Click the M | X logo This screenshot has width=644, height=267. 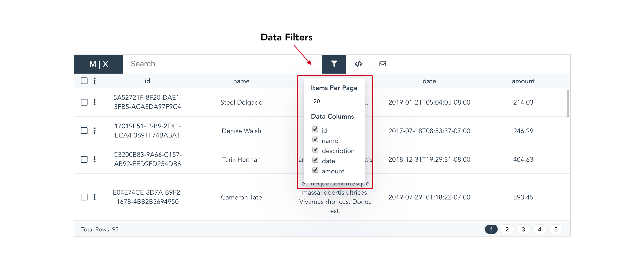click(x=99, y=64)
